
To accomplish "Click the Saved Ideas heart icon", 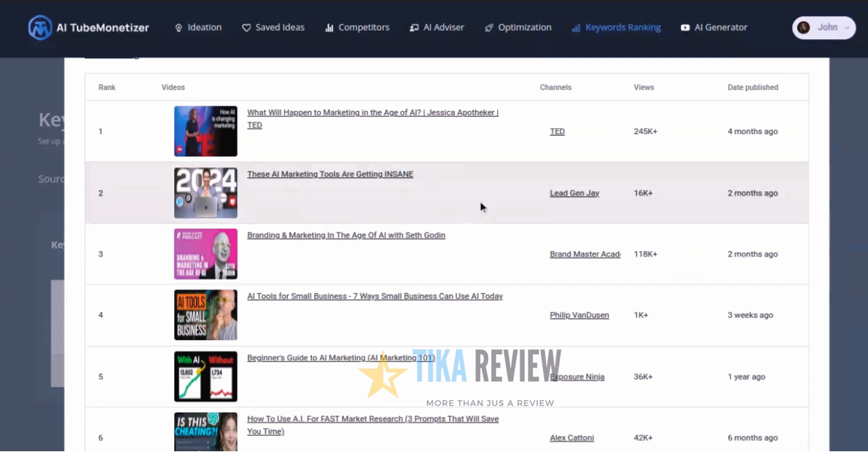I will point(246,28).
